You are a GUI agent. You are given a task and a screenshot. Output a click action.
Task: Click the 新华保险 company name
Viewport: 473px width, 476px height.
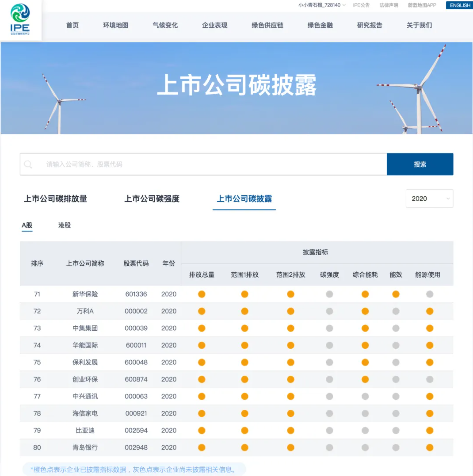click(85, 294)
